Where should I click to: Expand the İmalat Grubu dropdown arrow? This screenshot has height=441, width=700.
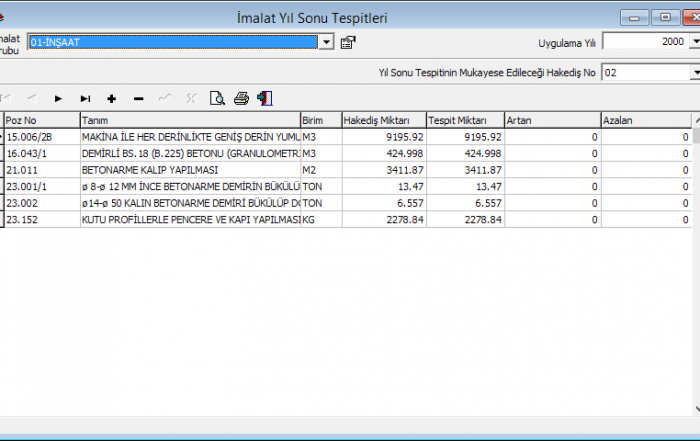point(326,42)
